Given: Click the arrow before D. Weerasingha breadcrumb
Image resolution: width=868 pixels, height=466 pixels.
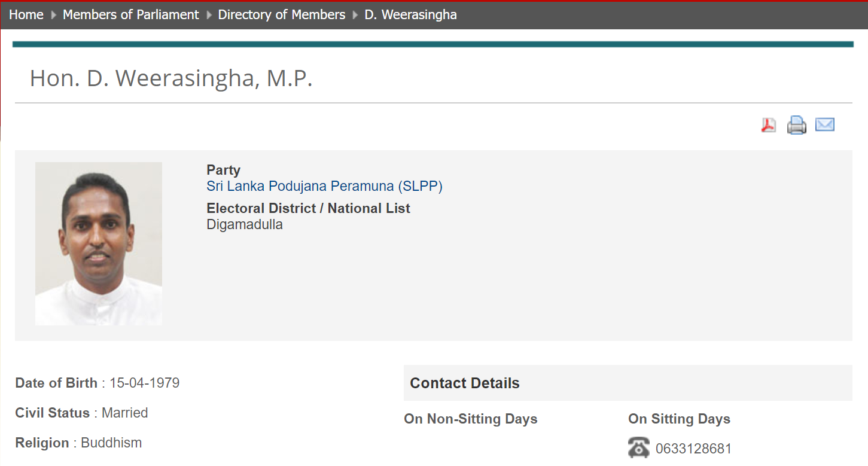Looking at the screenshot, I should click(x=355, y=15).
